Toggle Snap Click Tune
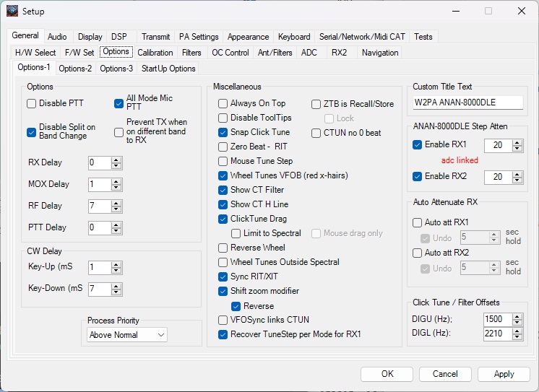539x392 pixels. [223, 132]
